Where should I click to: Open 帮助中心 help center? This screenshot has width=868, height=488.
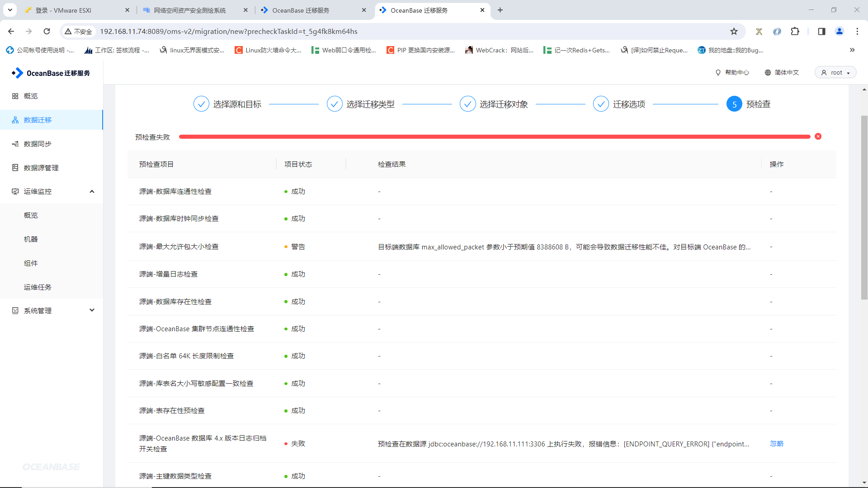[x=732, y=72]
